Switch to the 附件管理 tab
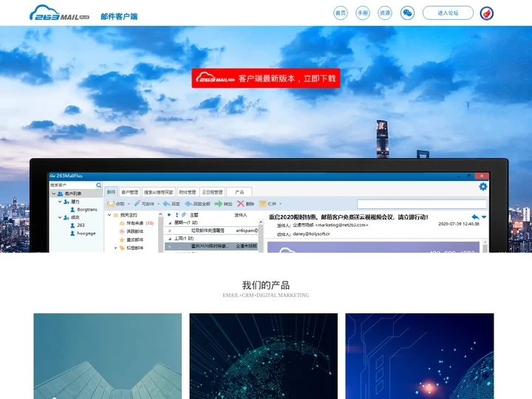 [187, 192]
